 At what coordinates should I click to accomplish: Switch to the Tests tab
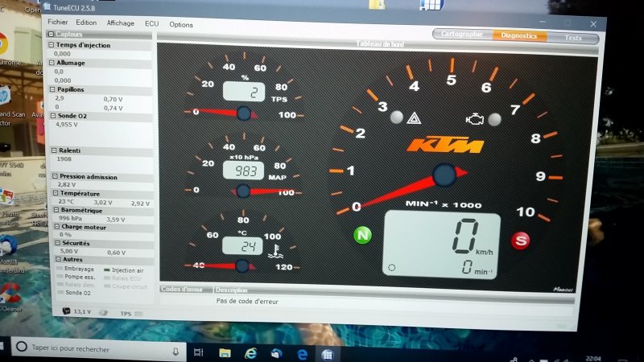[572, 38]
